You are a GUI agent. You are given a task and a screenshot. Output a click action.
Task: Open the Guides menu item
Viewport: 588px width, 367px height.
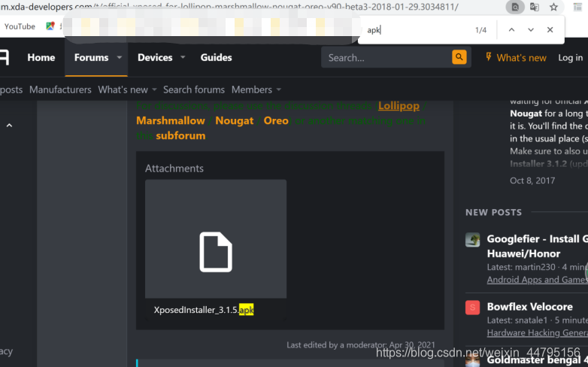tap(216, 57)
